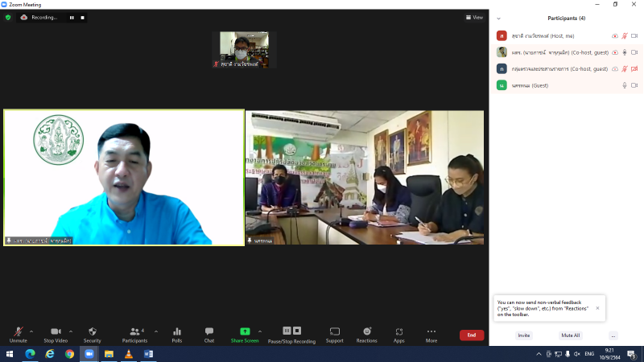Open the Reactions menu

click(x=367, y=335)
